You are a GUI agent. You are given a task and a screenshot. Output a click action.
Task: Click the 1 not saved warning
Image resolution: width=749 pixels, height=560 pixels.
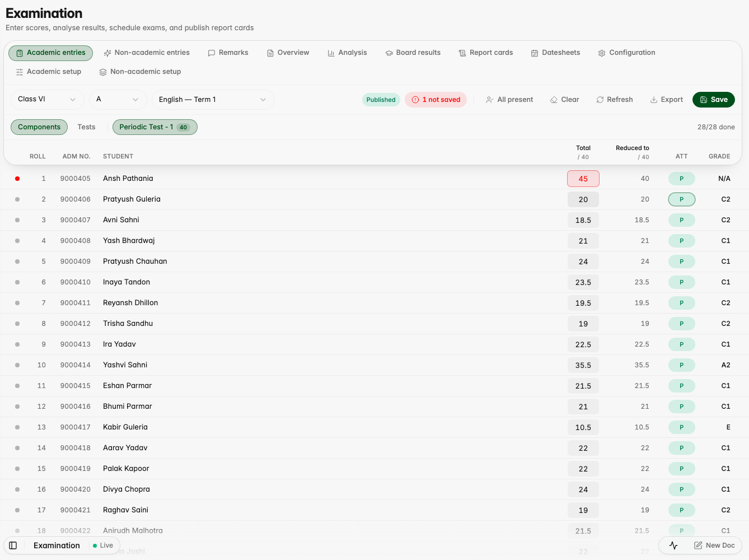[436, 100]
